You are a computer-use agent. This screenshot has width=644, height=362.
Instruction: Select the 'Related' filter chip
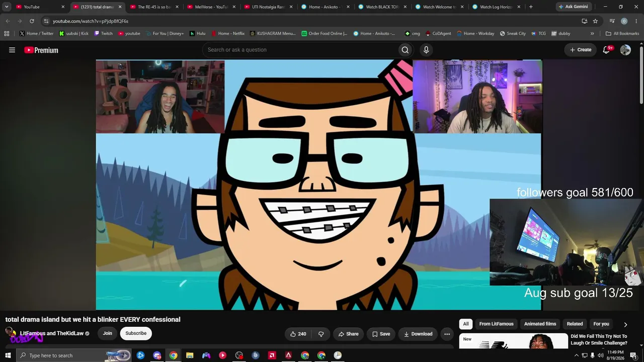coord(575,324)
